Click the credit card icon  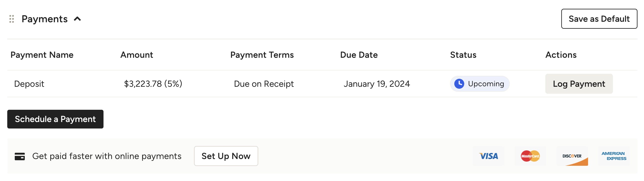click(x=20, y=156)
